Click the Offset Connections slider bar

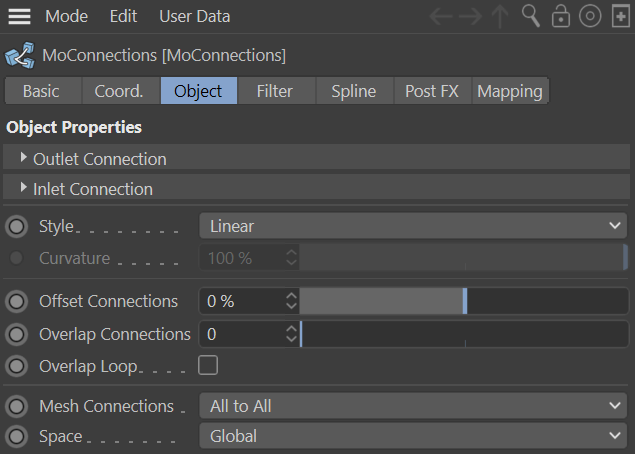(x=464, y=301)
